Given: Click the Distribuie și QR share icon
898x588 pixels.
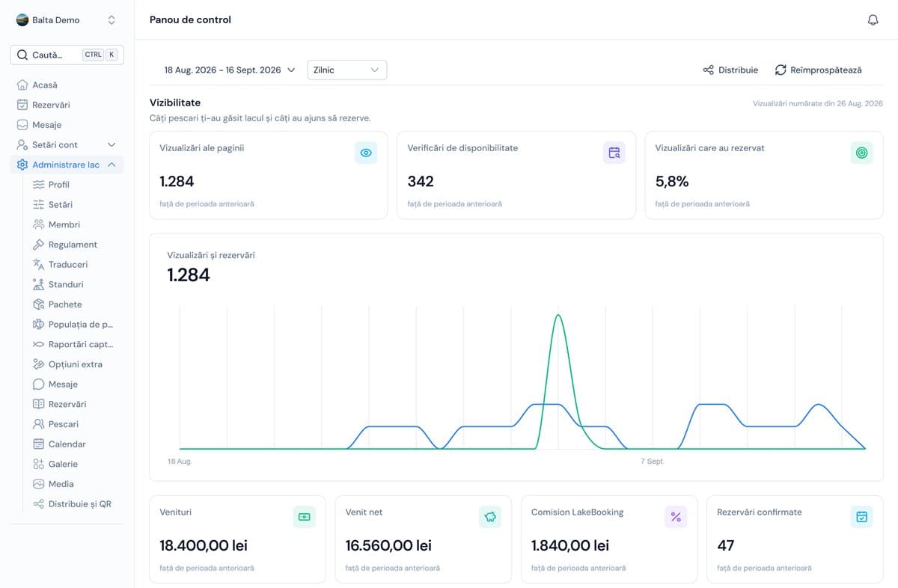Looking at the screenshot, I should click(39, 503).
